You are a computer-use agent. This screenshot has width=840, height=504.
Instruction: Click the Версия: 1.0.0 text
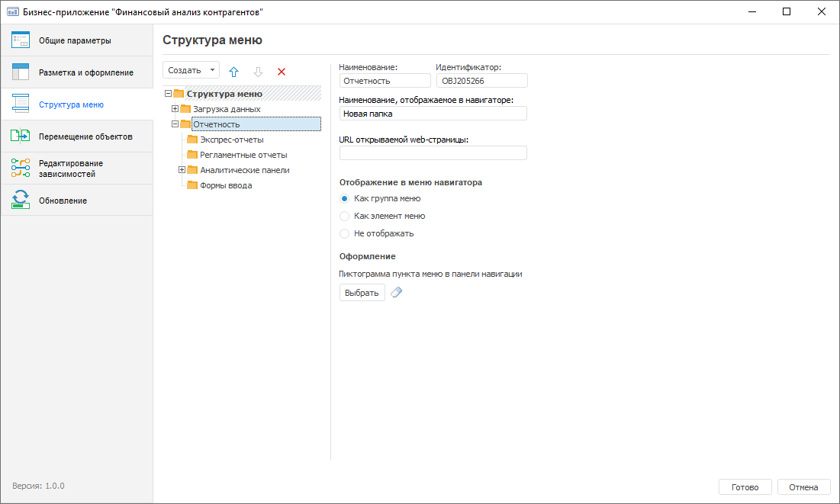tap(38, 486)
